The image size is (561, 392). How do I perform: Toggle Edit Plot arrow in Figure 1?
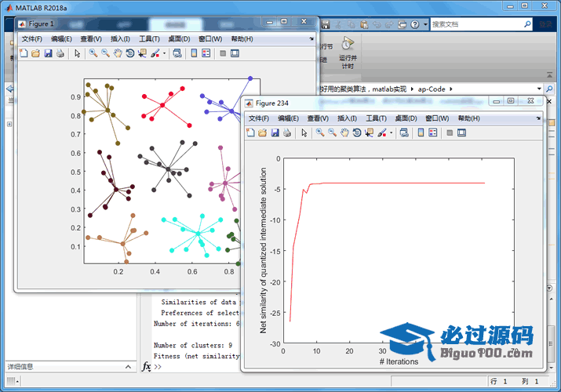[77, 53]
